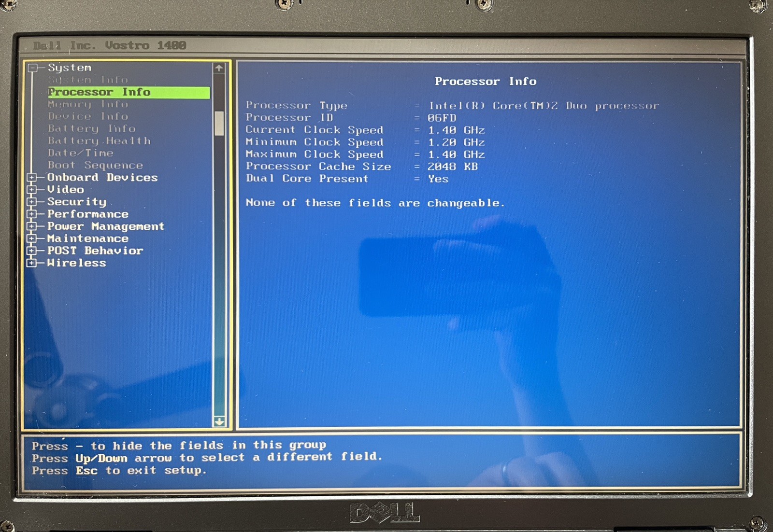Viewport: 773px width, 532px height.
Task: Click "None of these fields are changeable" note
Action: coord(375,203)
